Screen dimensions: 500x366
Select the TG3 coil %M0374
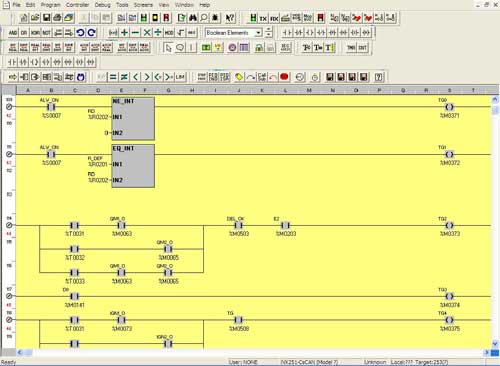pyautogui.click(x=449, y=296)
